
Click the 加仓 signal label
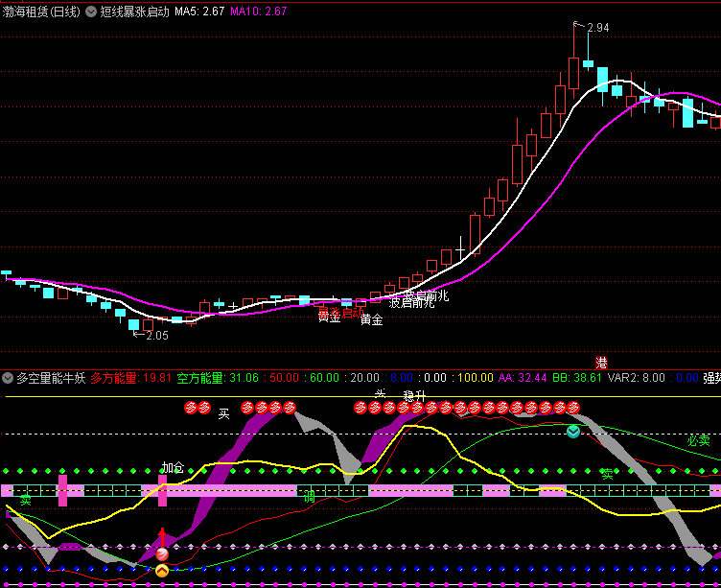tap(173, 468)
